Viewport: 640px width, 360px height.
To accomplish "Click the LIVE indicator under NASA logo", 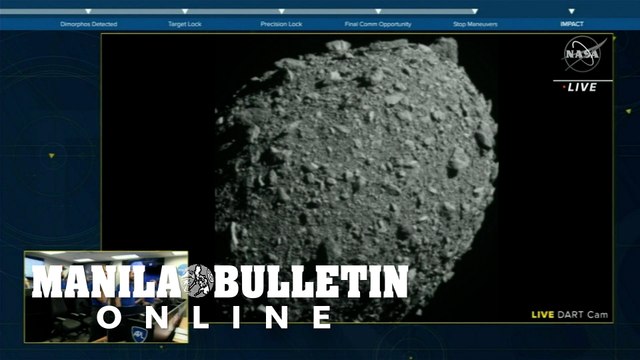I will (580, 87).
